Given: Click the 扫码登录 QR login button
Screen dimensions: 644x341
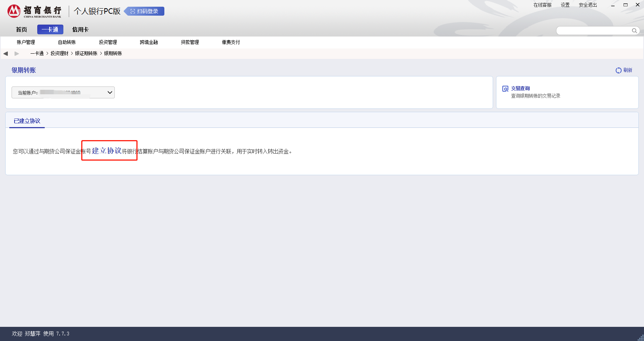Looking at the screenshot, I should (x=144, y=11).
